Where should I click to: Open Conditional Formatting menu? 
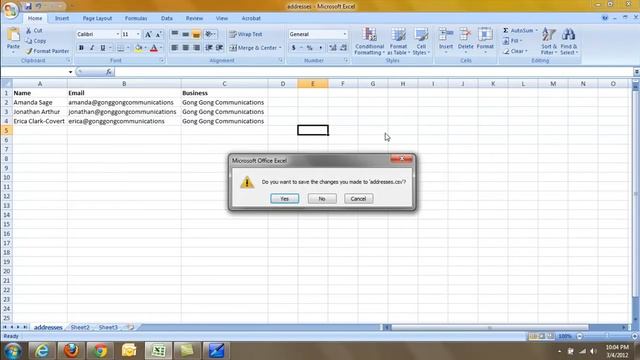tap(369, 41)
